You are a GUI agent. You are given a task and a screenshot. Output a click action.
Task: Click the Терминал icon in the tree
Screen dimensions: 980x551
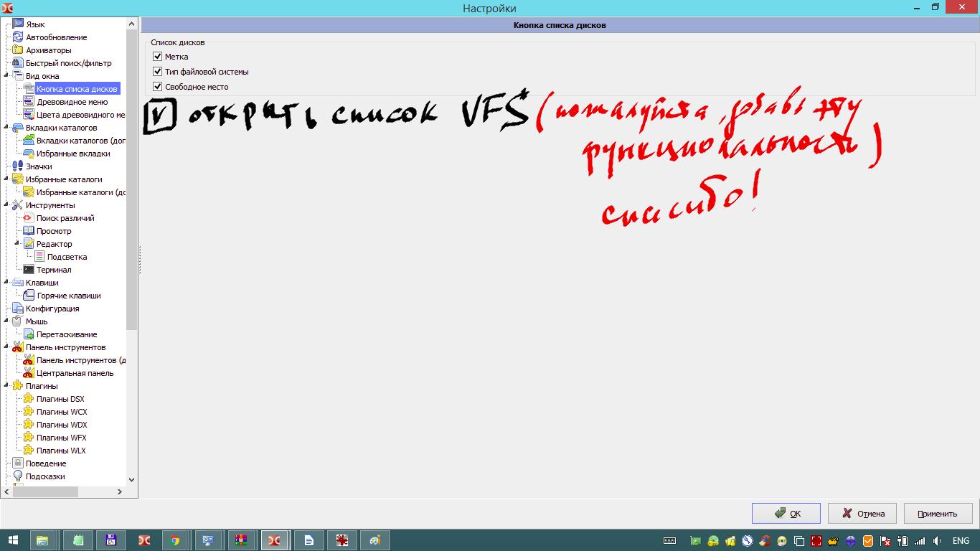pos(29,270)
